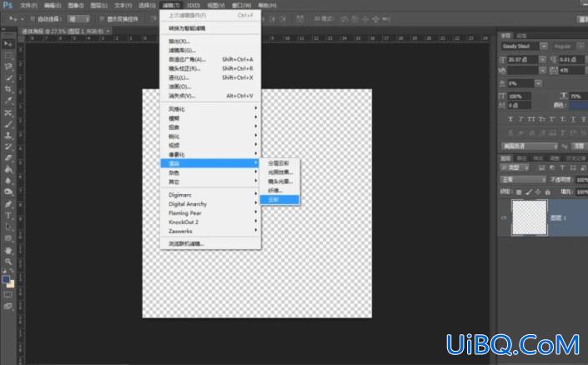Select the Path Selection arrow tool
This screenshot has width=588, height=365.
8,227
